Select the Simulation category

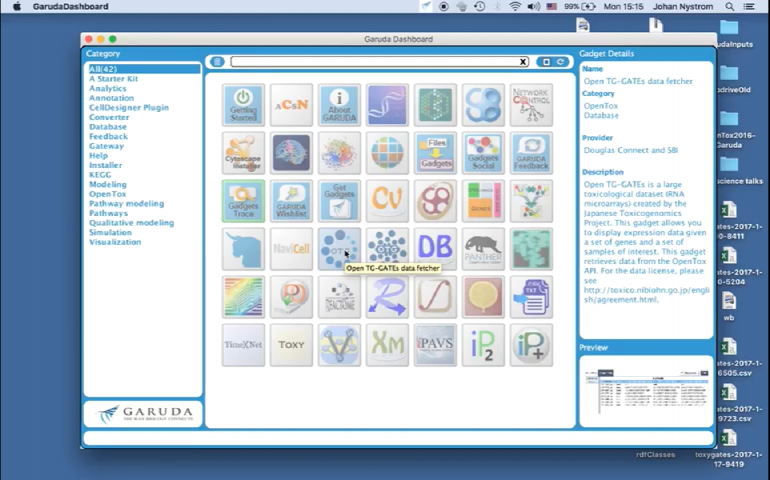point(110,232)
